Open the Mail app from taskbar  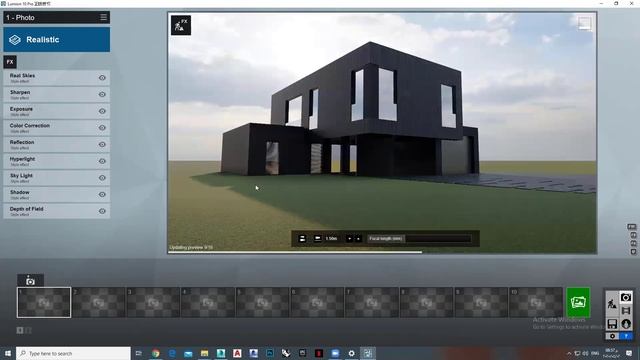click(x=188, y=353)
